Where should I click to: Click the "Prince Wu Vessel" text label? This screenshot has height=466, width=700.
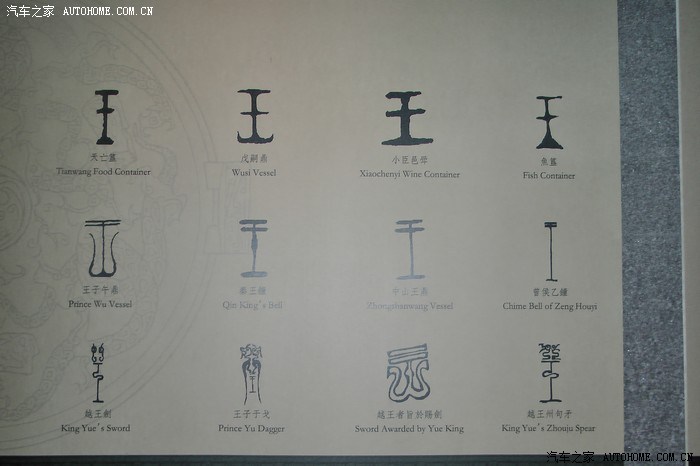(x=100, y=304)
